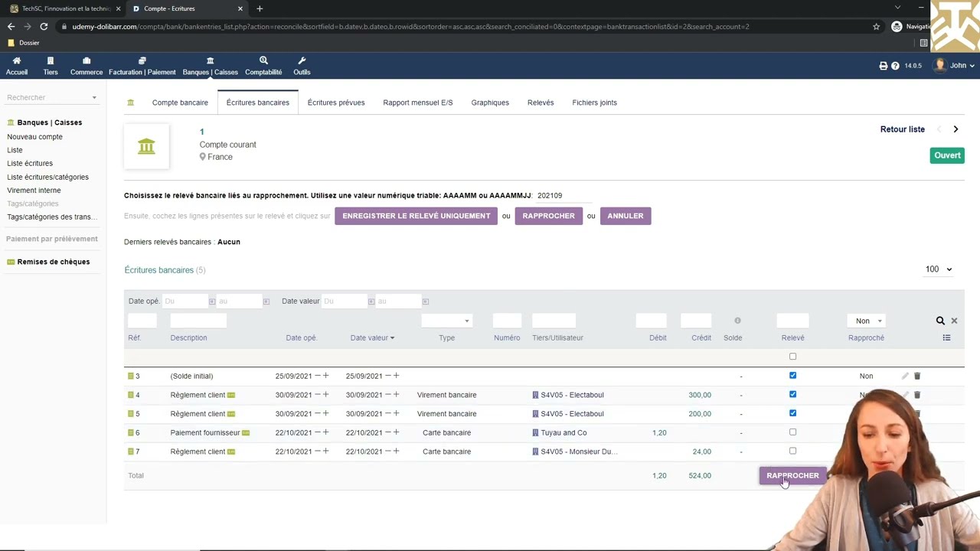Open the Rapproché filter dropdown set to Non
980x551 pixels.
pyautogui.click(x=868, y=321)
